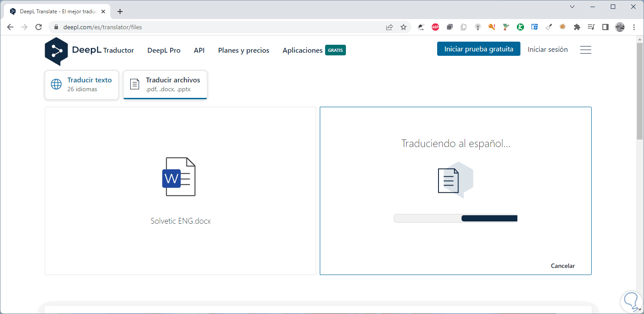
Task: Click the paint scraper extension icon
Action: pyautogui.click(x=549, y=27)
